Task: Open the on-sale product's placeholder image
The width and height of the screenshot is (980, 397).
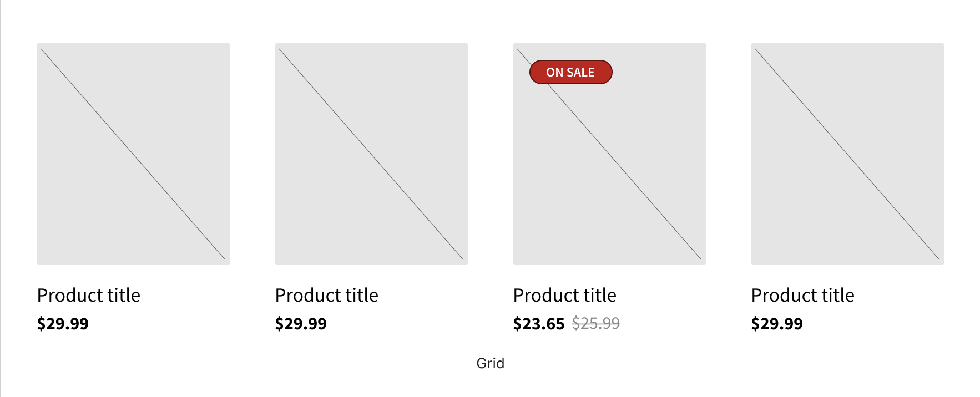Action: [609, 166]
